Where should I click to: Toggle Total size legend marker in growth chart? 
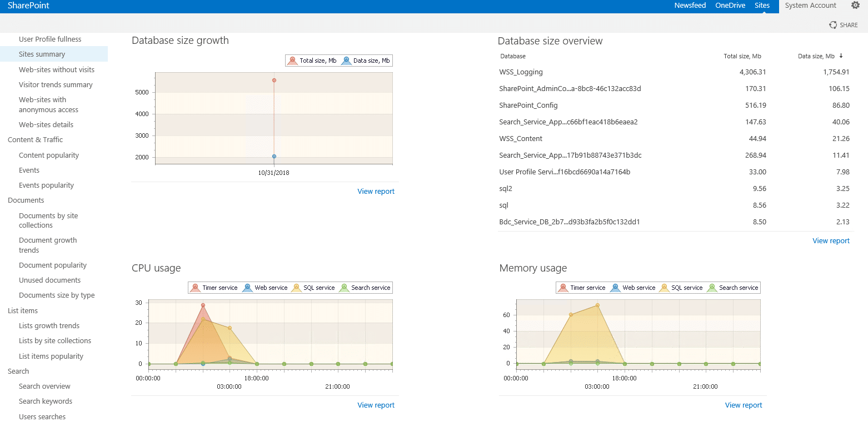coord(293,61)
